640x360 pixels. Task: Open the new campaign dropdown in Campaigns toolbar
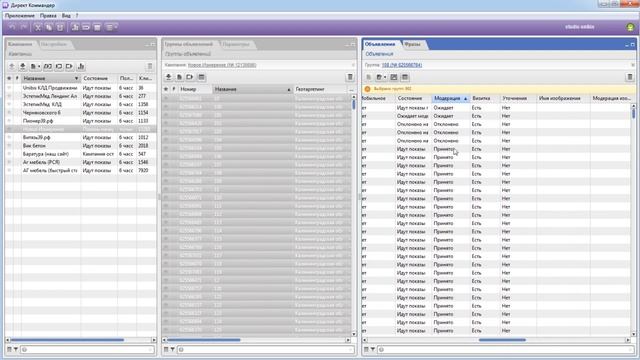point(36,66)
